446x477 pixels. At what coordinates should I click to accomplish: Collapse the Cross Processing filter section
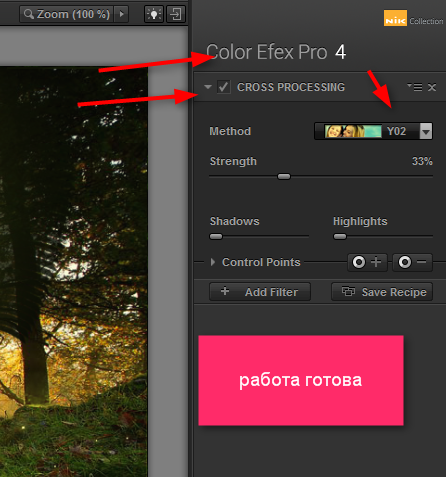[x=208, y=87]
